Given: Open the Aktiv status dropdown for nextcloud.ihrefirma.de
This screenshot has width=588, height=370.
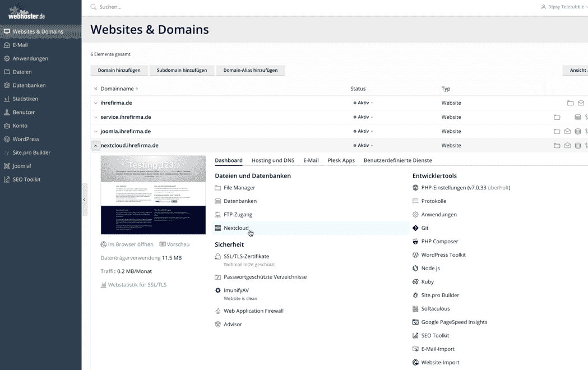Looking at the screenshot, I should coord(363,145).
